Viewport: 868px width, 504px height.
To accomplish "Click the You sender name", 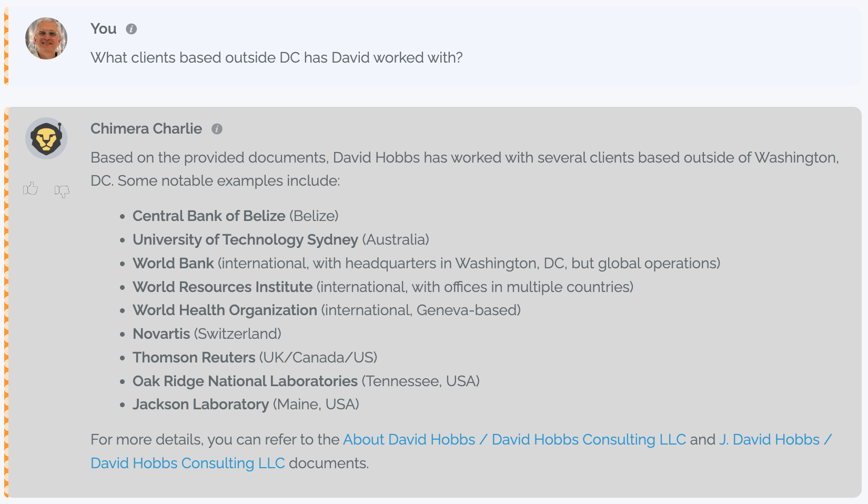I will click(103, 29).
